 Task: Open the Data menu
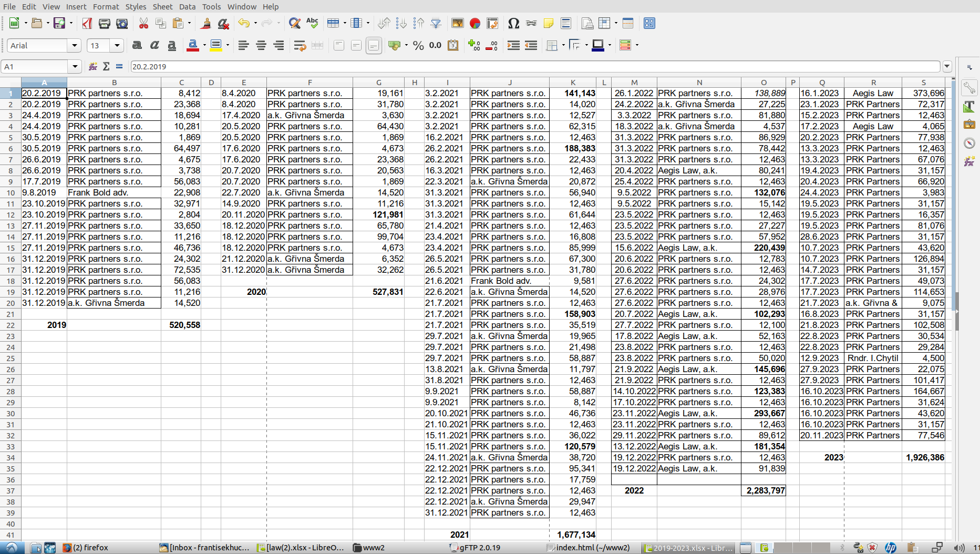tap(187, 6)
